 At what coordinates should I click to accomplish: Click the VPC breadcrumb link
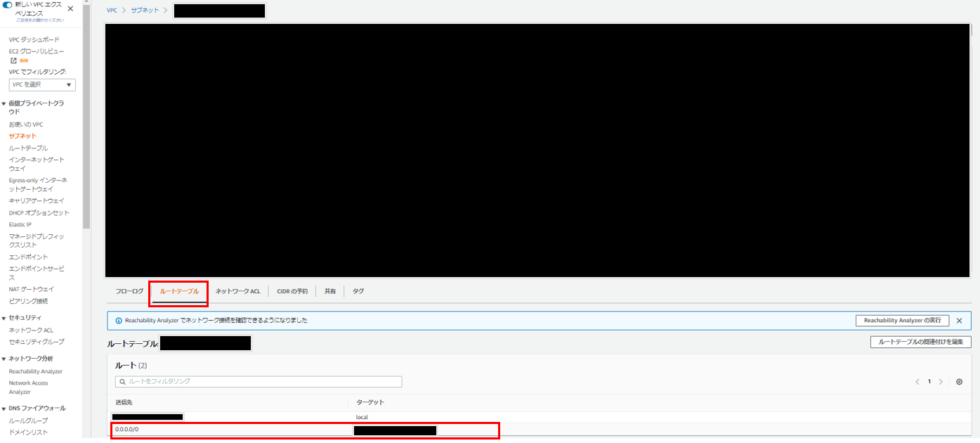click(112, 11)
